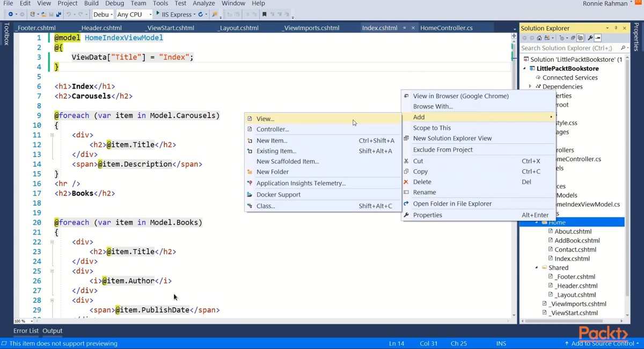The image size is (644, 349).
Task: Click the Undo arrow icon
Action: [69, 14]
